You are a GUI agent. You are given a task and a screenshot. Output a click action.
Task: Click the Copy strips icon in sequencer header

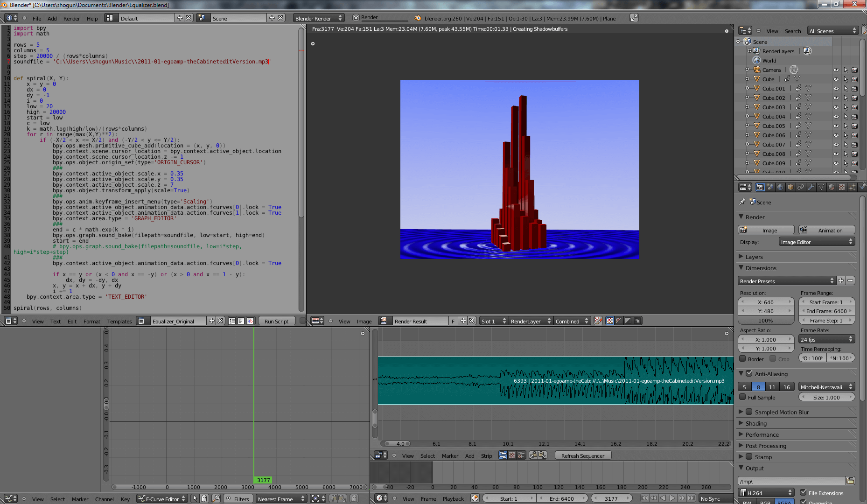click(533, 455)
